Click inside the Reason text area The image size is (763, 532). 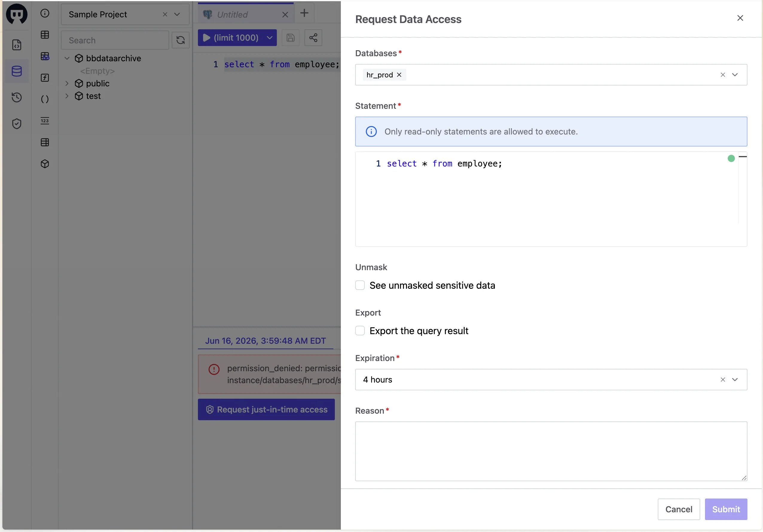[x=551, y=451]
